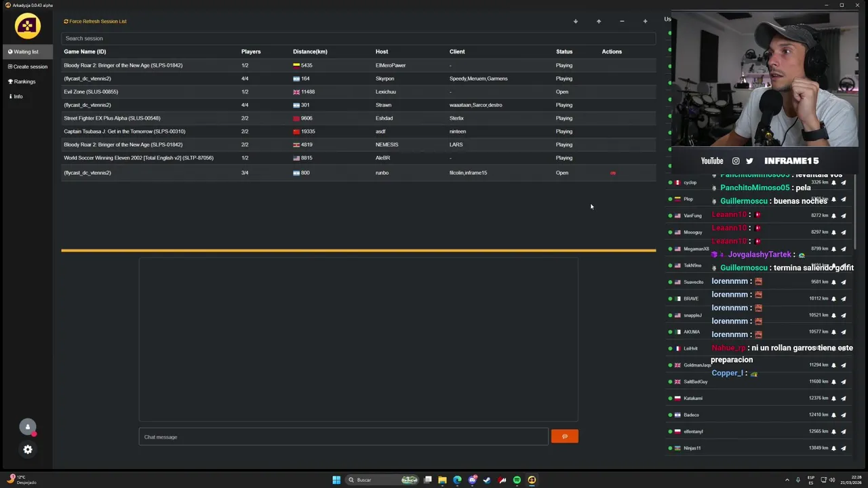Image resolution: width=868 pixels, height=488 pixels.
Task: Click the bell icon for BRAVE
Action: point(833,299)
